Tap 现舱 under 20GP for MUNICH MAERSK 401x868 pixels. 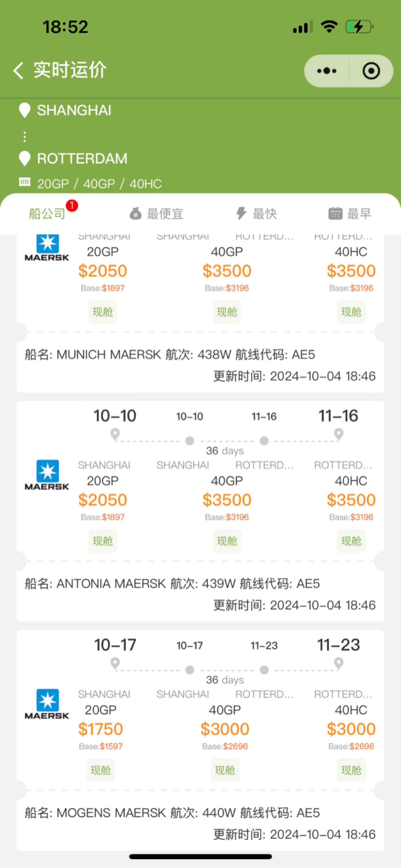pyautogui.click(x=103, y=312)
